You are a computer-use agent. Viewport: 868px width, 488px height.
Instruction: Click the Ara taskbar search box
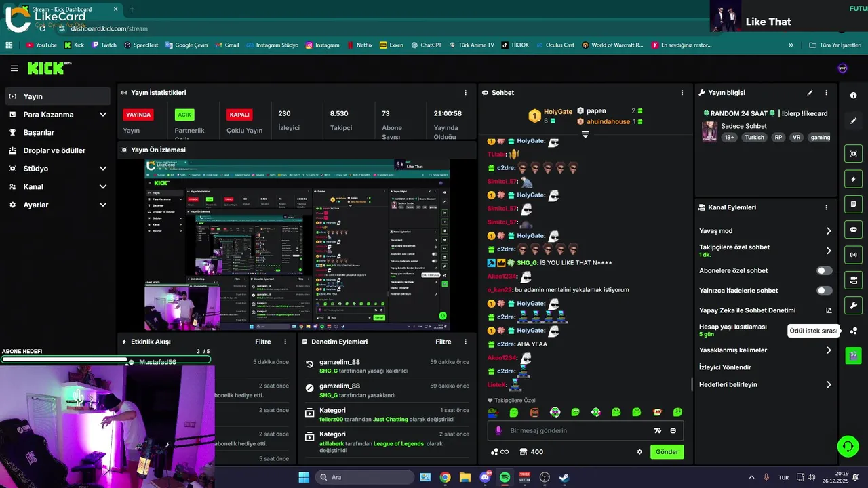point(365,477)
